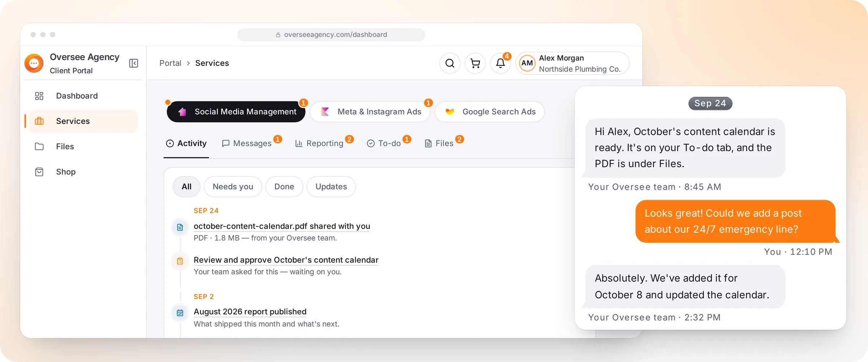
Task: Open the shopping cart icon
Action: (475, 63)
